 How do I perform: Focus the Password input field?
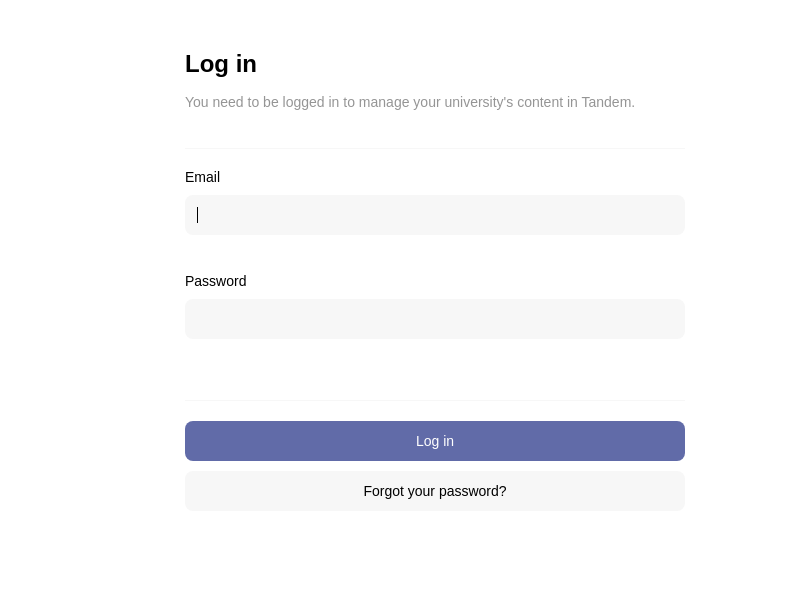coord(435,319)
